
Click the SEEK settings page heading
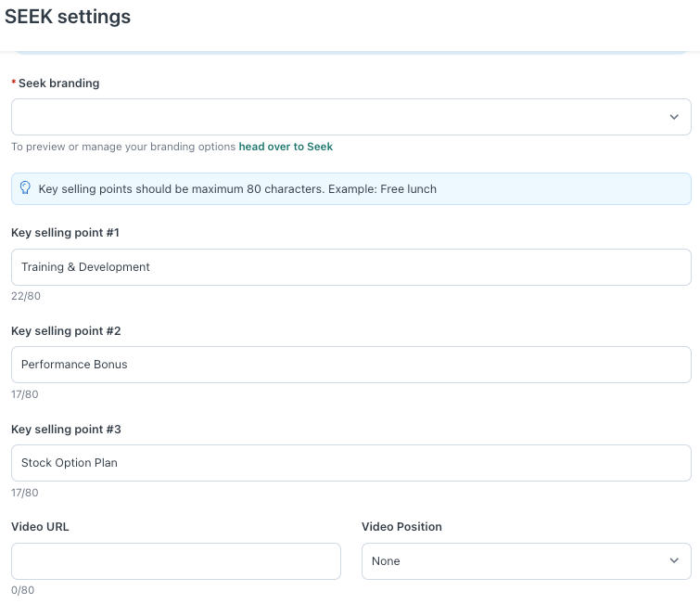tap(68, 17)
